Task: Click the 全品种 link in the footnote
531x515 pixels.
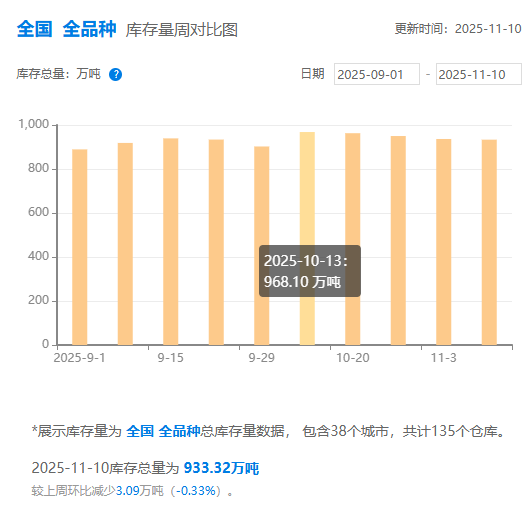Action: 179,431
